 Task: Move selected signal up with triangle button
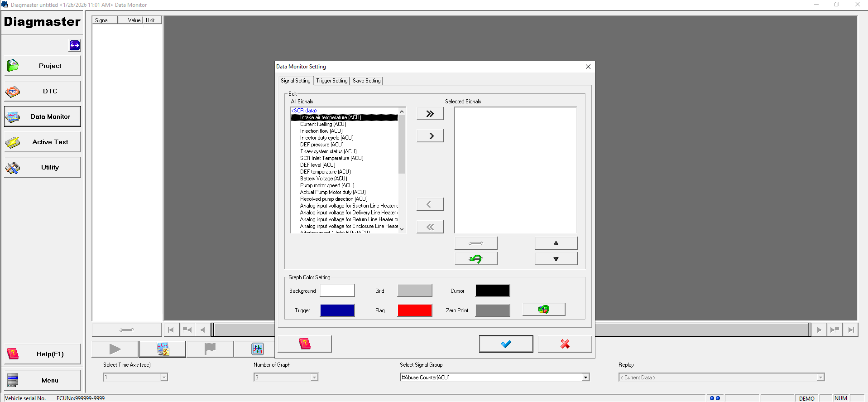(x=556, y=243)
